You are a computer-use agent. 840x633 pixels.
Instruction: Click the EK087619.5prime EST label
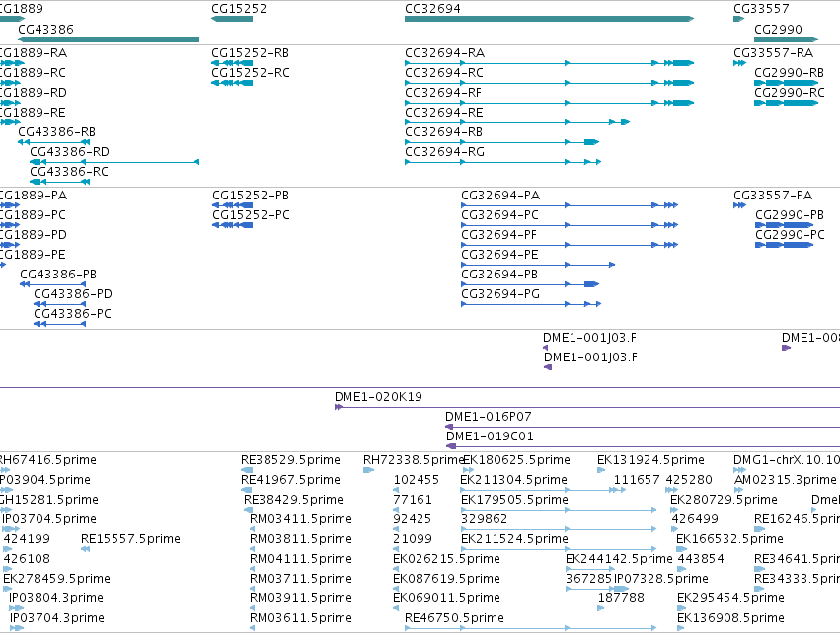click(446, 579)
